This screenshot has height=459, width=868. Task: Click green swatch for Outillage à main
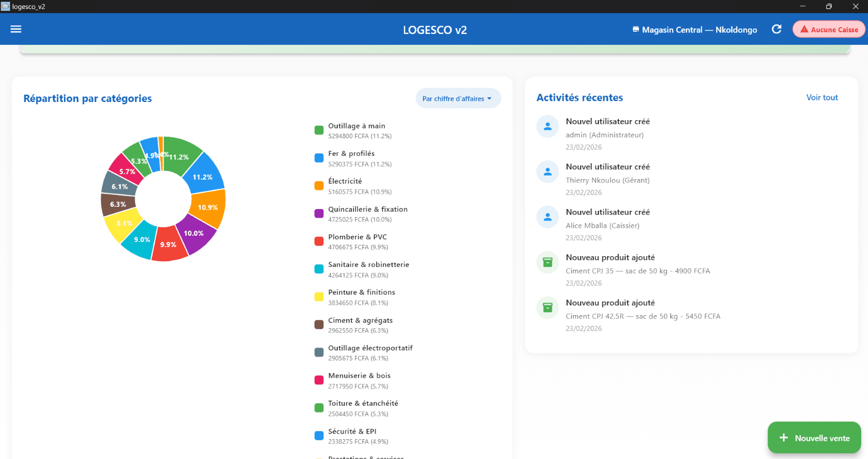point(319,130)
